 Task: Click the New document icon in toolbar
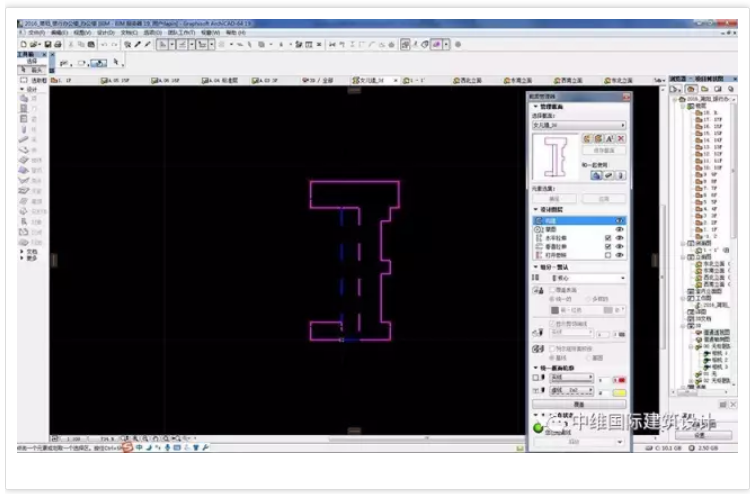(x=23, y=44)
